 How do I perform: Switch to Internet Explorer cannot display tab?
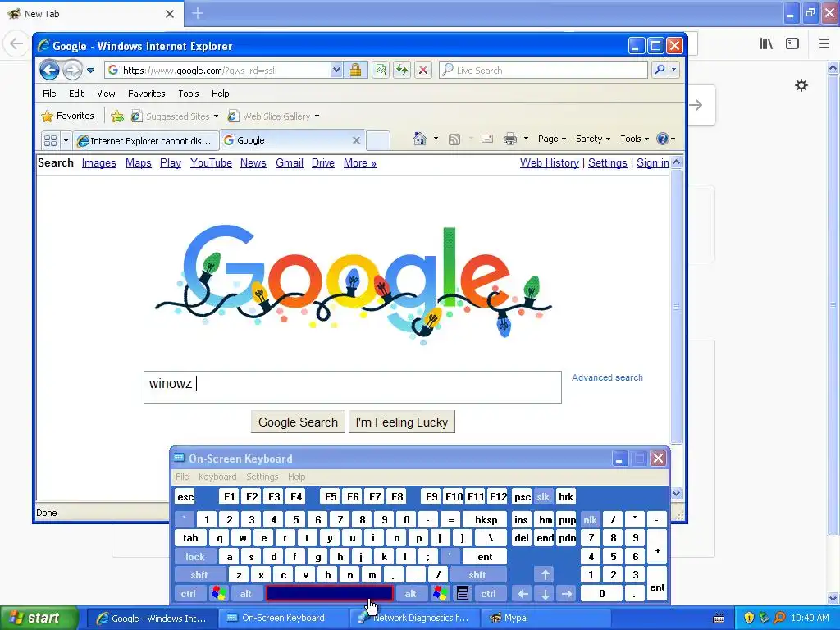click(146, 141)
